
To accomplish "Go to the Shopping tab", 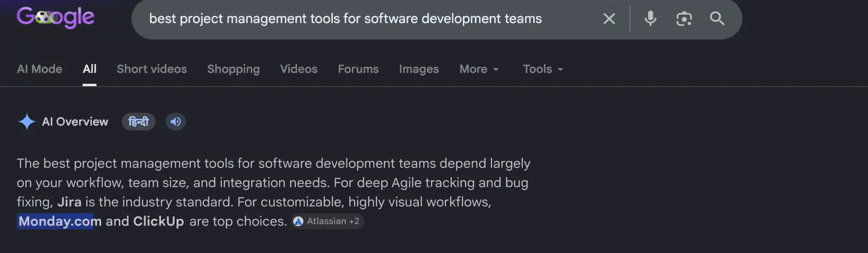I will tap(233, 69).
